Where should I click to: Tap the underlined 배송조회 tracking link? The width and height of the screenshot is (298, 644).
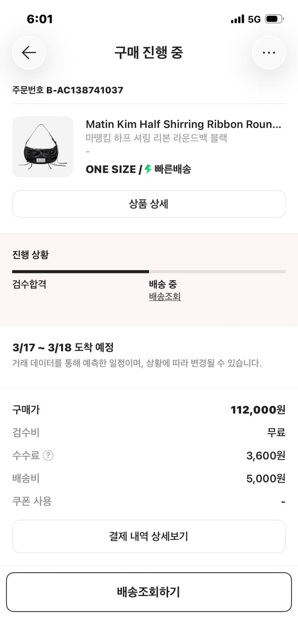163,297
